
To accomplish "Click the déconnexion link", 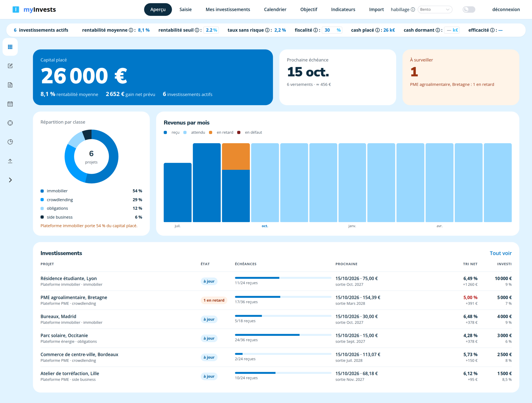I will click(x=506, y=9).
